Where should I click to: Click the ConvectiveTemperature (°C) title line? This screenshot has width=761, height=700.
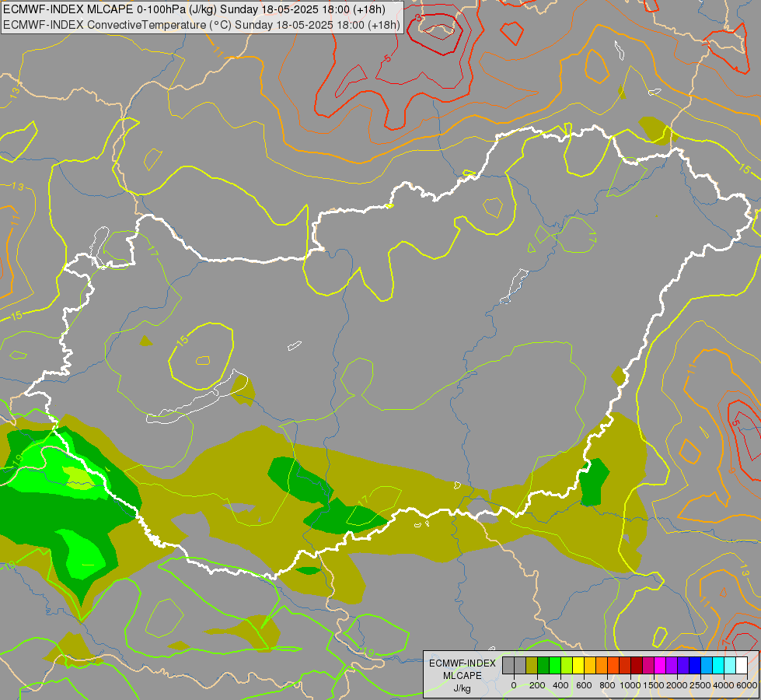[201, 25]
